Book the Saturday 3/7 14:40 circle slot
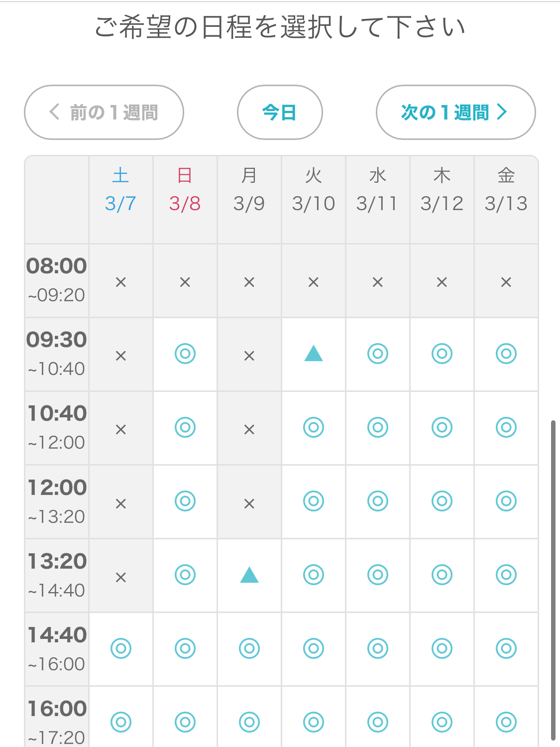560x747 pixels. 121,648
